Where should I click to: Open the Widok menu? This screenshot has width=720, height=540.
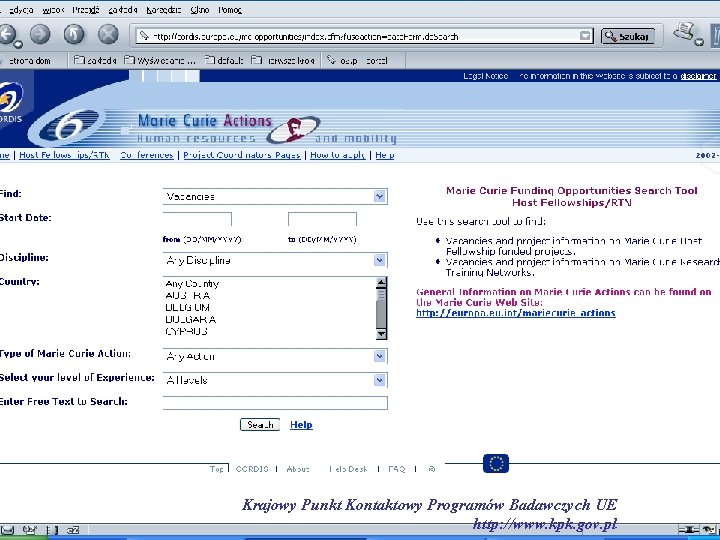(x=53, y=10)
